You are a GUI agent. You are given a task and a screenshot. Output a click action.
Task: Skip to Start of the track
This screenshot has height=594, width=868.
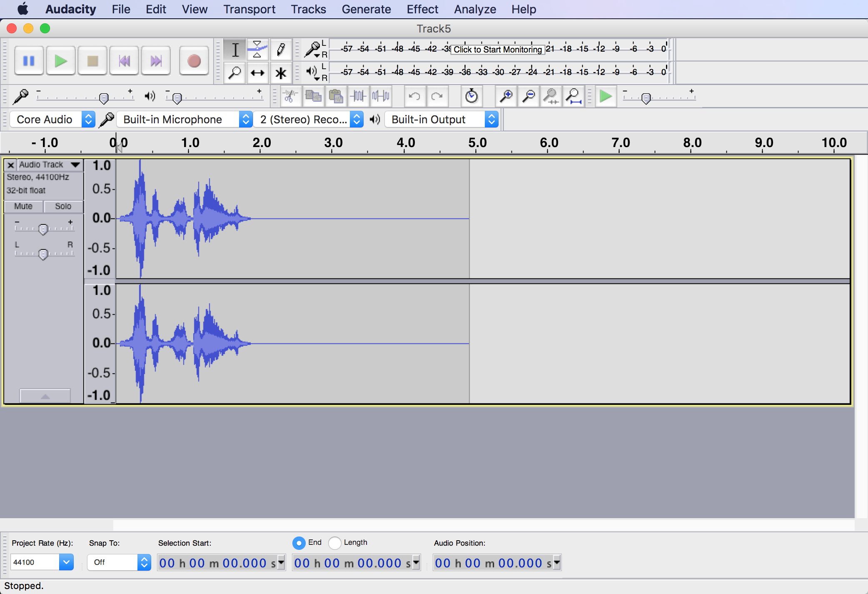click(x=124, y=61)
